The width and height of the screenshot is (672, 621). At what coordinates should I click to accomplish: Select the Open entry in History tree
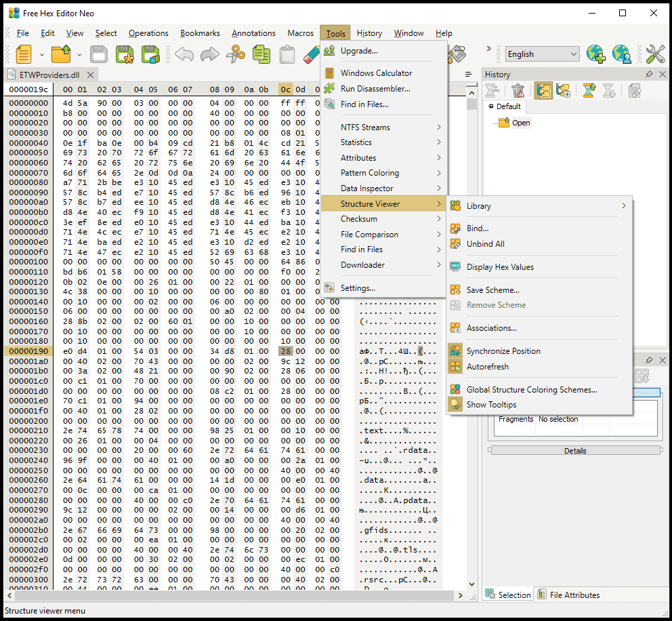520,123
